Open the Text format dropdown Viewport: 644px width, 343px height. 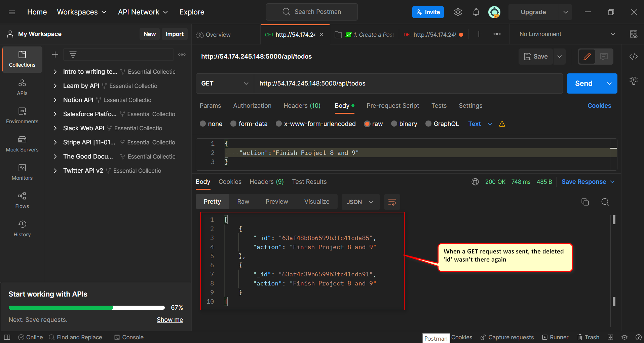[480, 124]
